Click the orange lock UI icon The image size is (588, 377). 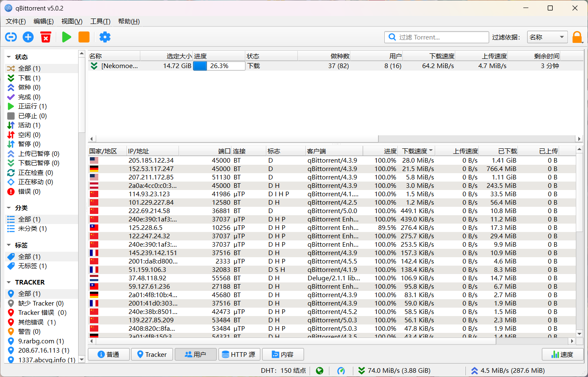pyautogui.click(x=577, y=37)
